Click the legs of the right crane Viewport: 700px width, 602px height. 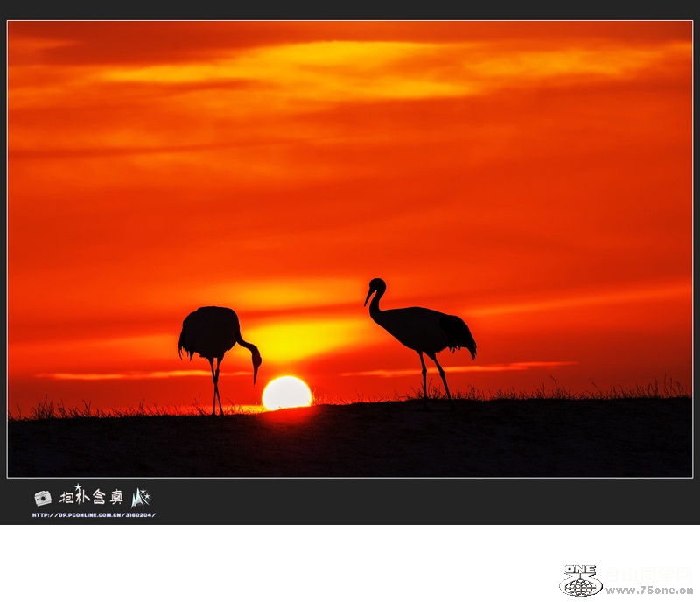(434, 376)
